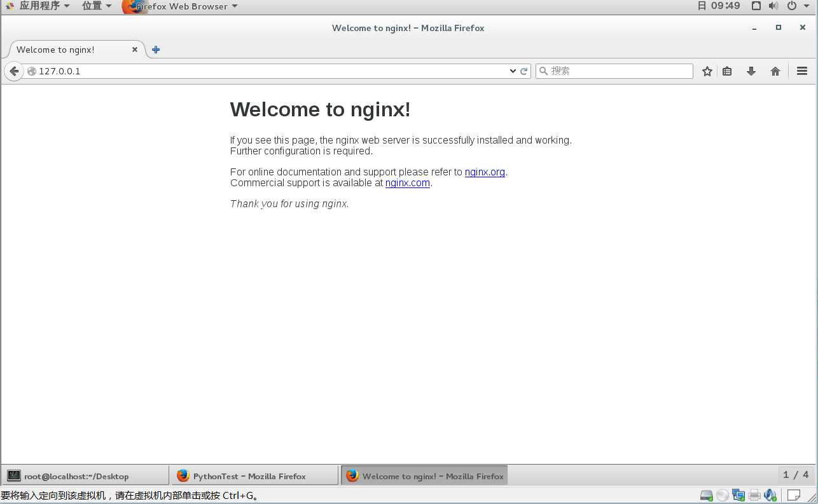This screenshot has width=818, height=504.
Task: Bookmark this page with the star icon
Action: click(707, 71)
